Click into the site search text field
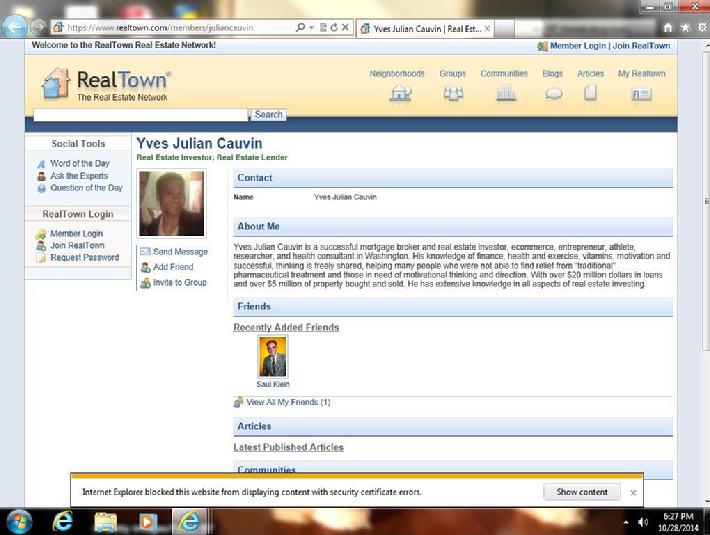710x535 pixels. click(141, 115)
